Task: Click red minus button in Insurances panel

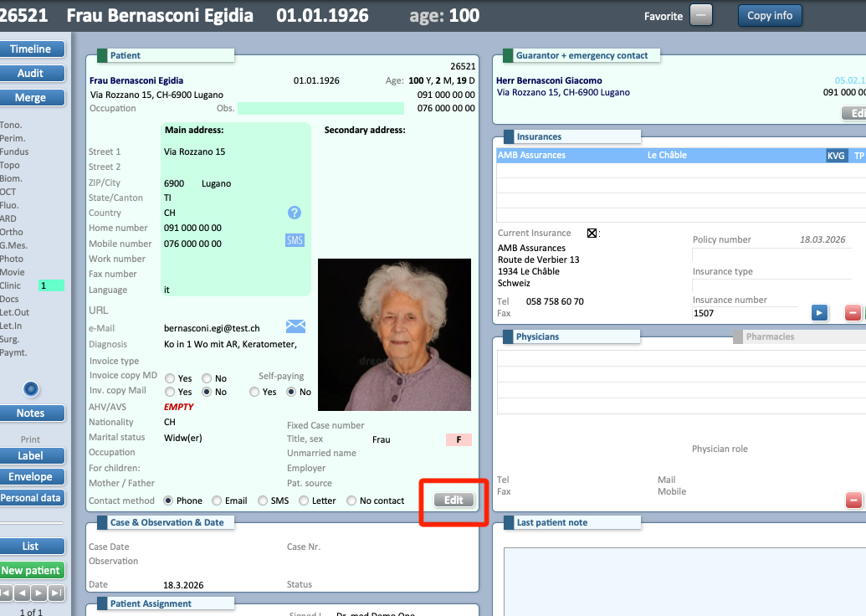Action: pyautogui.click(x=853, y=313)
